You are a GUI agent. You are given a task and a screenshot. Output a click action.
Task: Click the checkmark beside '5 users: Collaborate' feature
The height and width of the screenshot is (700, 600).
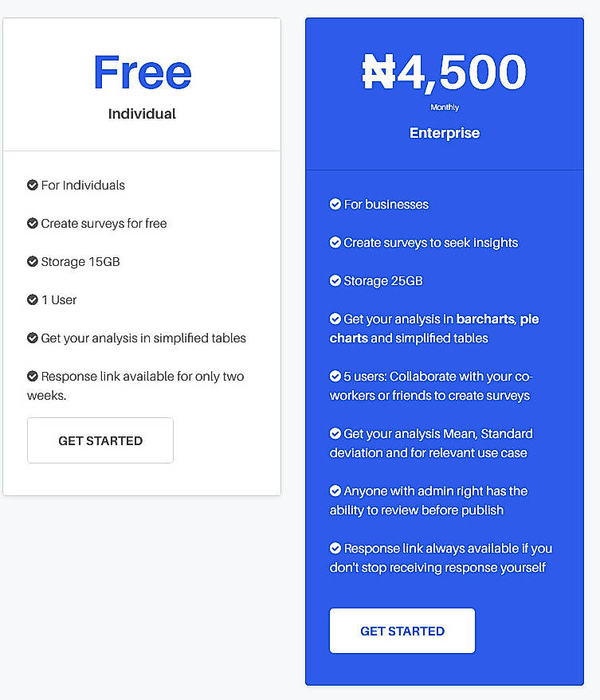[x=335, y=377]
